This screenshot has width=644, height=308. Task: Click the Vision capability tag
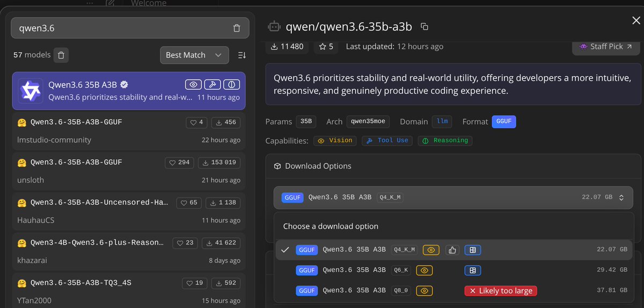click(x=335, y=140)
